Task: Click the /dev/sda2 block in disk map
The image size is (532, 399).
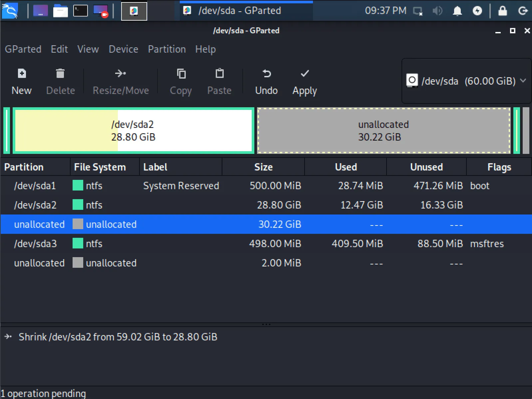Action: (133, 131)
